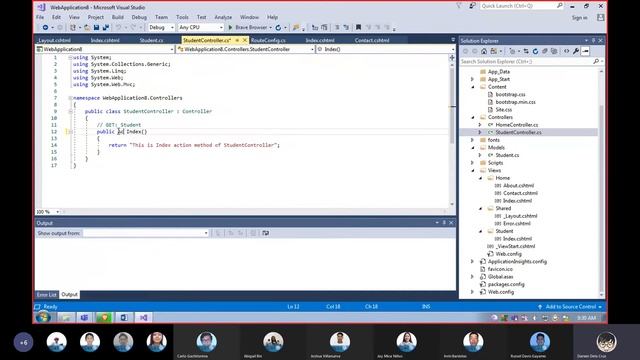This screenshot has width=640, height=360.
Task: Collapse the Models folder
Action: pyautogui.click(x=473, y=147)
